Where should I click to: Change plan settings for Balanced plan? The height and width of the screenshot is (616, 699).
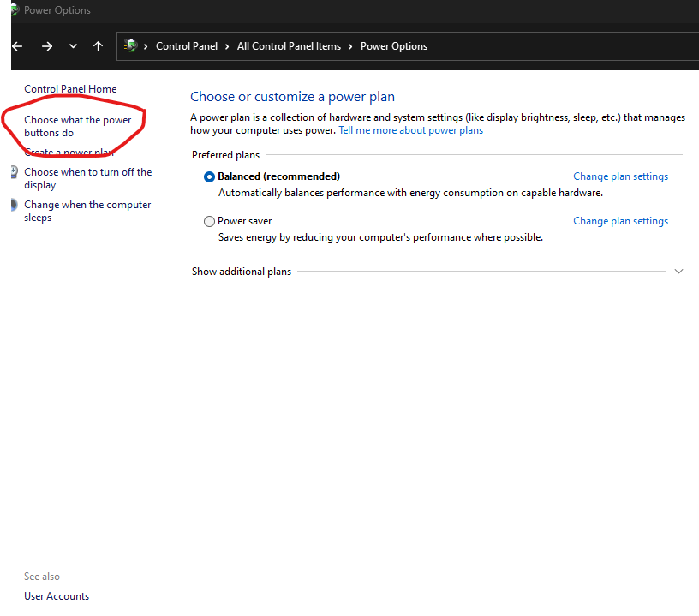pyautogui.click(x=620, y=176)
